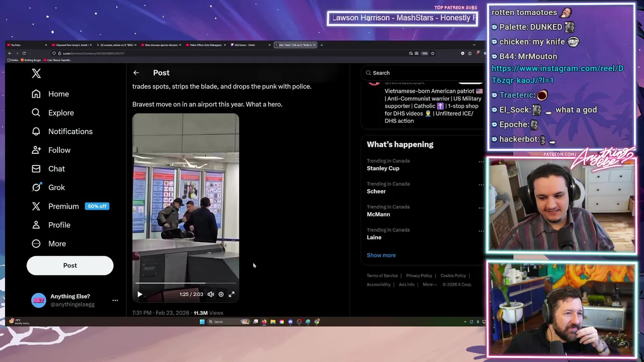Screen dimensions: 644x362
Task: Open options for McMann trend
Action: 481,208
